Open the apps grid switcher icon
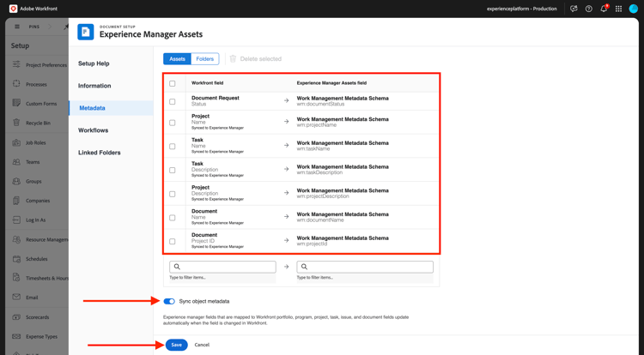This screenshot has height=355, width=644. click(x=618, y=9)
